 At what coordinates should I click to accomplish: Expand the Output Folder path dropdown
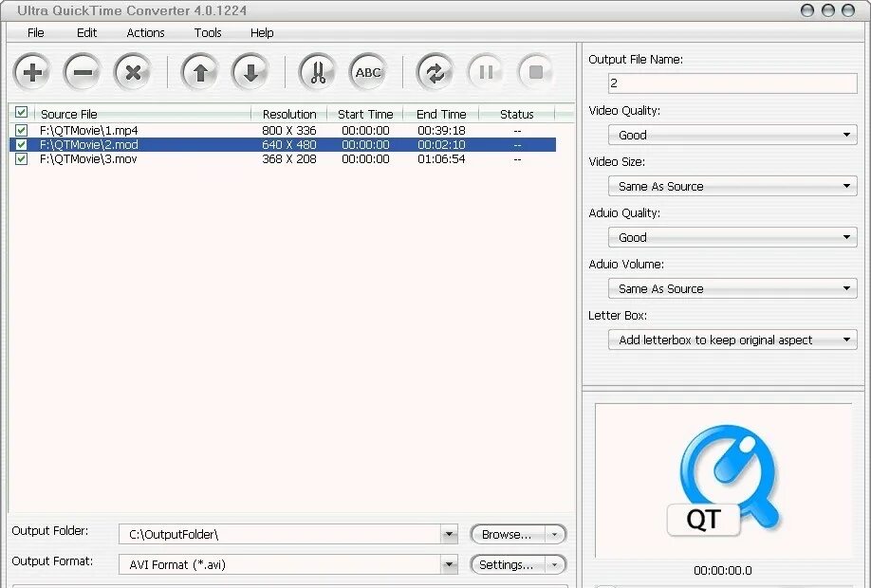tap(449, 534)
